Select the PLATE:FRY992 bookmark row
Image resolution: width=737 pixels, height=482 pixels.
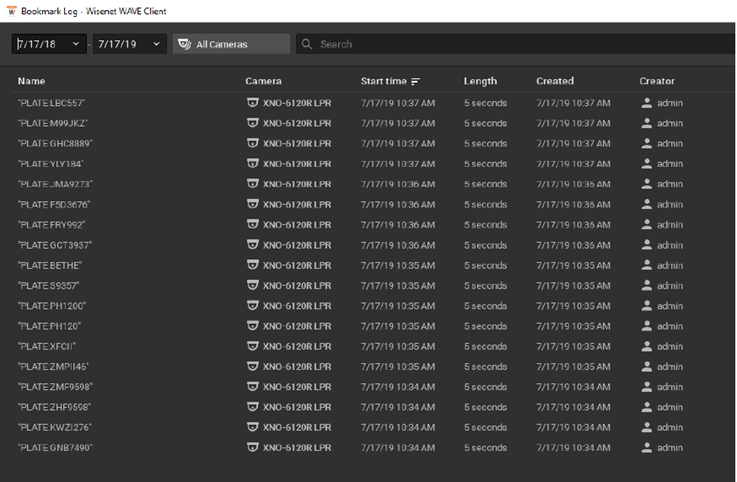tap(371, 225)
